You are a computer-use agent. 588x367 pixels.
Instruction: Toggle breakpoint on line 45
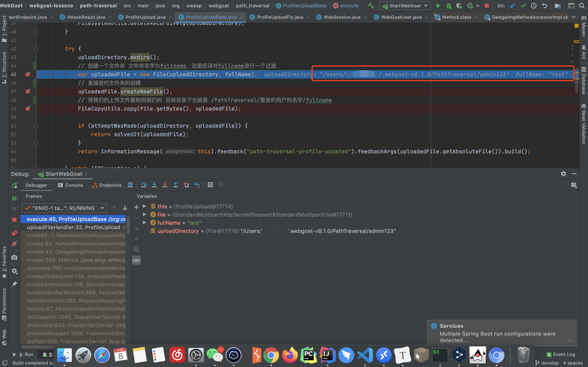pos(28,74)
